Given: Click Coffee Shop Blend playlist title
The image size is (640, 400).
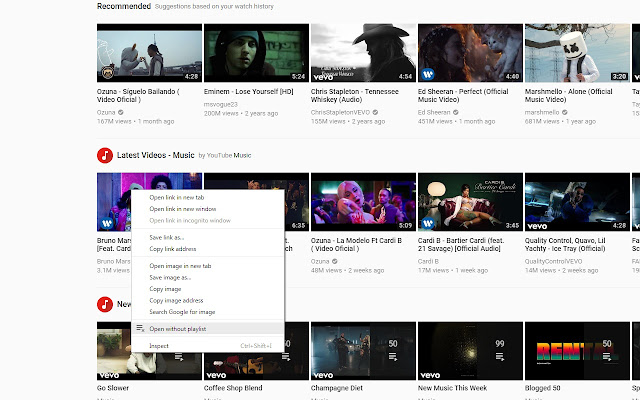Looking at the screenshot, I should pyautogui.click(x=233, y=388).
